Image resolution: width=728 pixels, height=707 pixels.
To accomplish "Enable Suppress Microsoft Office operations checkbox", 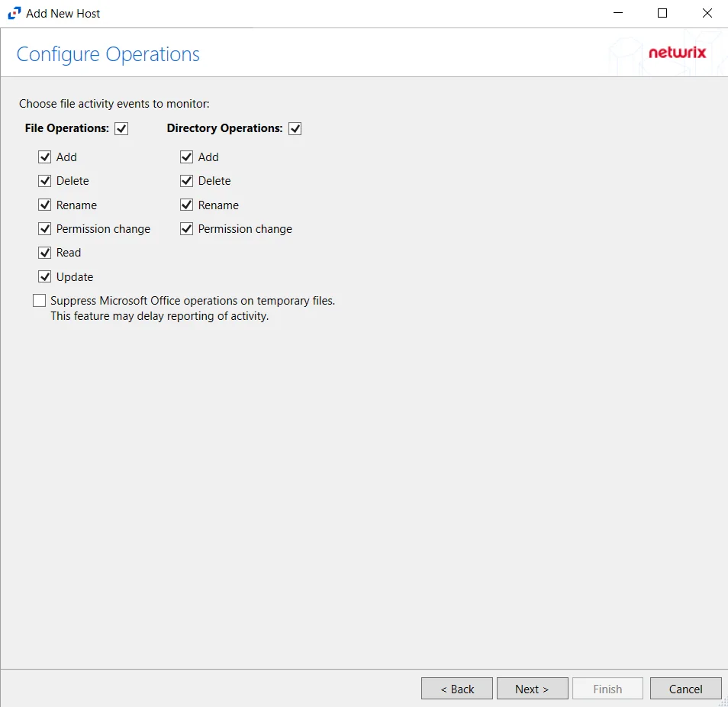I will [x=40, y=301].
